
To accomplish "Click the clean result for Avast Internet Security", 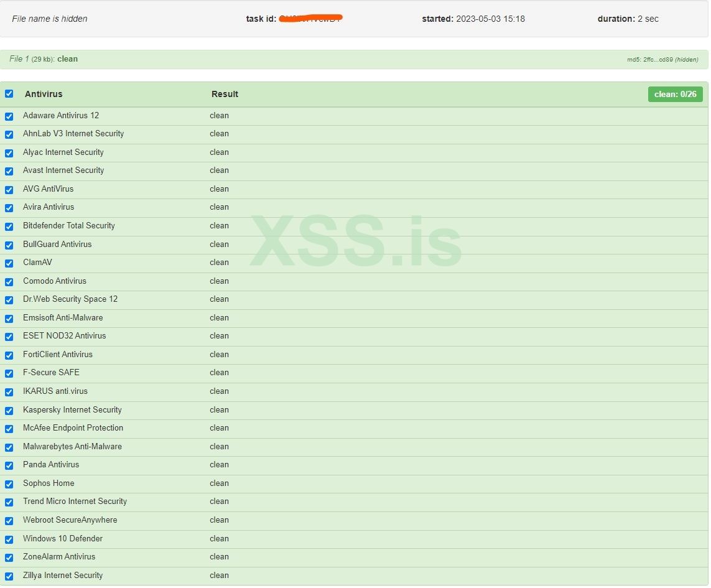I will 219,170.
